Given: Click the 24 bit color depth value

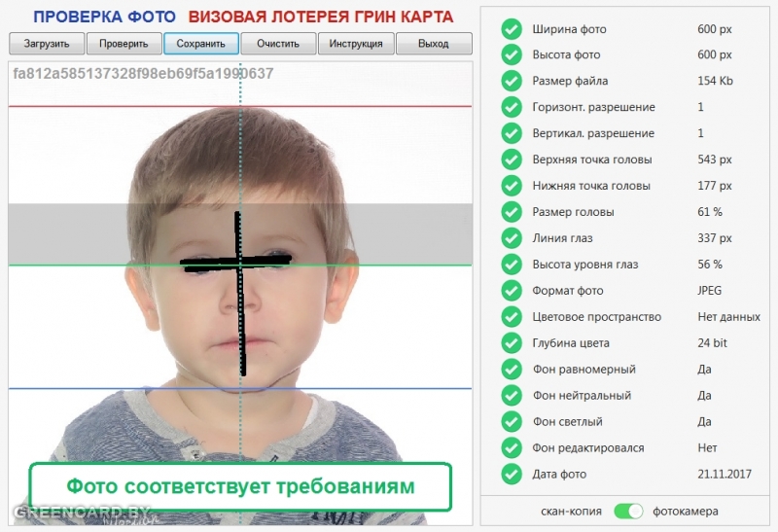Looking at the screenshot, I should 712,343.
